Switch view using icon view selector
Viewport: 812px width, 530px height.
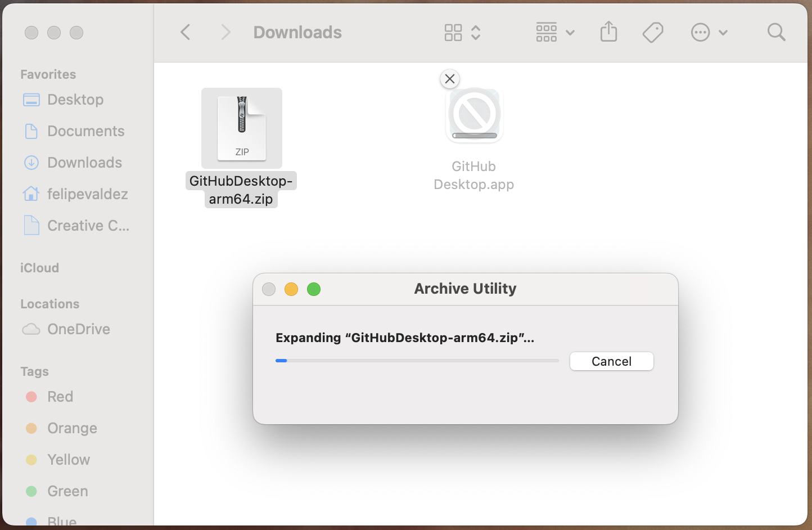coord(462,32)
